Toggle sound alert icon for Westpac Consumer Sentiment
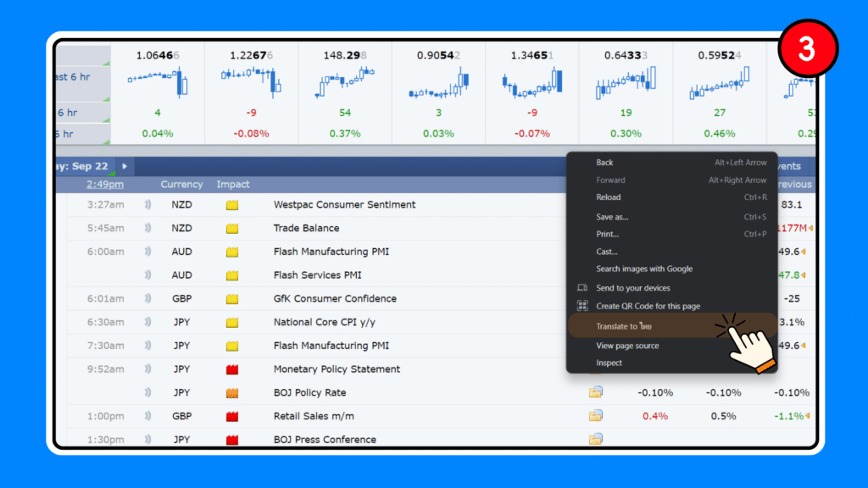 tap(147, 205)
